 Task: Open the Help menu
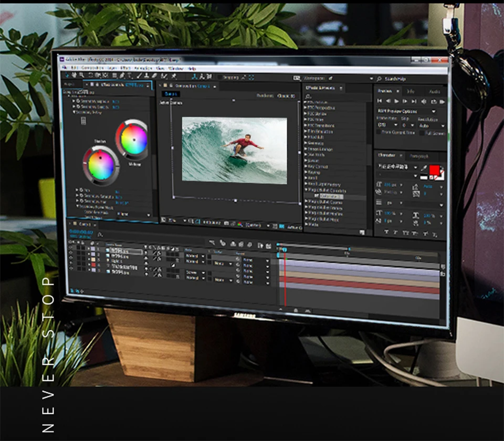coord(192,68)
